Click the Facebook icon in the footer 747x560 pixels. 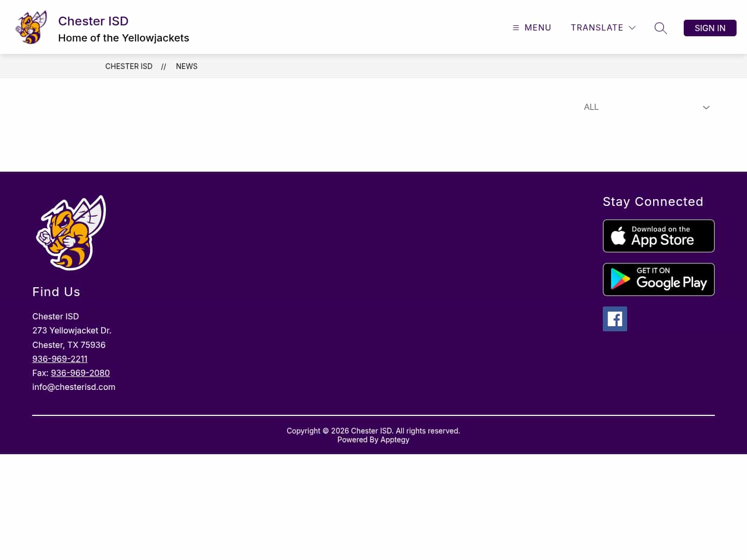coord(615,318)
